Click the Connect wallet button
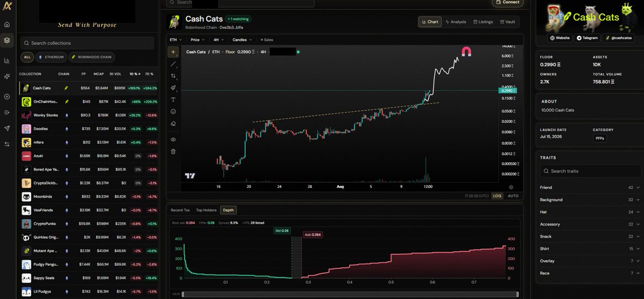The height and width of the screenshot is (299, 644). (x=508, y=2)
